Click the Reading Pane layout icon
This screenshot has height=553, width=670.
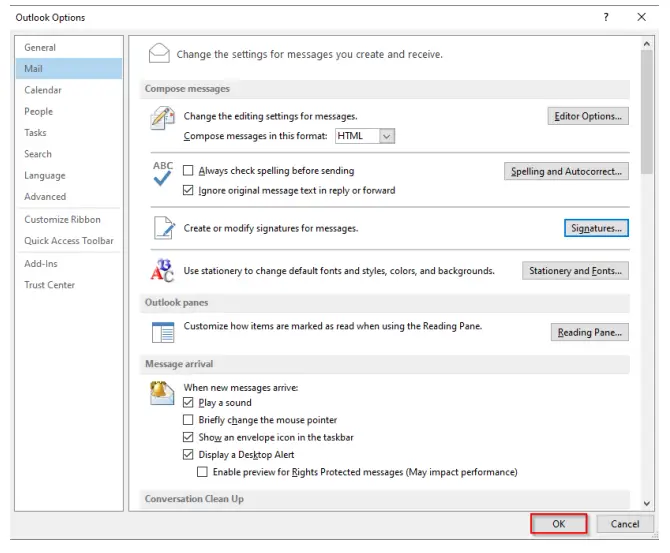pyautogui.click(x=163, y=332)
